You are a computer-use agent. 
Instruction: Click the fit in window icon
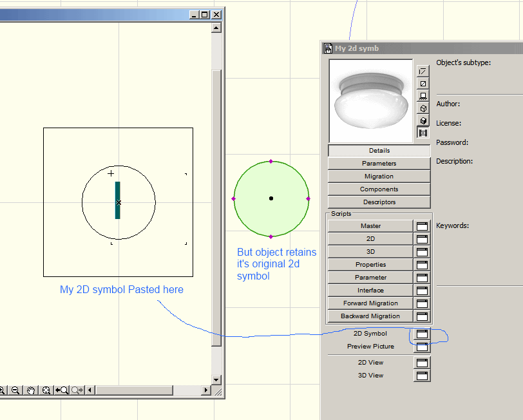pyautogui.click(x=46, y=390)
